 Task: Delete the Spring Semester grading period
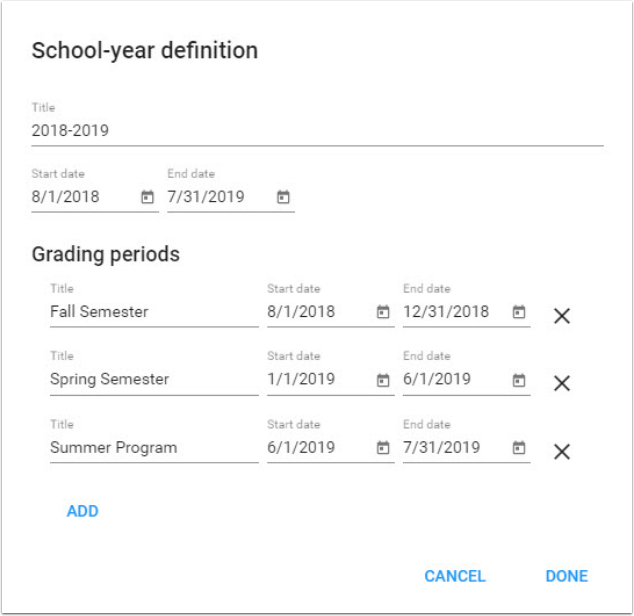[562, 384]
